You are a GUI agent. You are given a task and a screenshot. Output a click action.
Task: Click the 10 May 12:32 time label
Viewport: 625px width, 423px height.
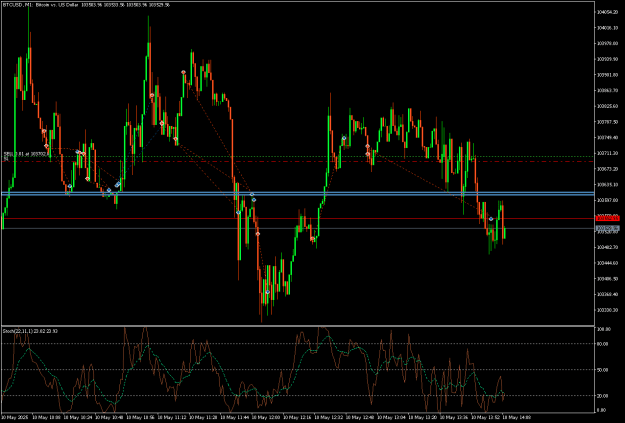click(x=328, y=417)
